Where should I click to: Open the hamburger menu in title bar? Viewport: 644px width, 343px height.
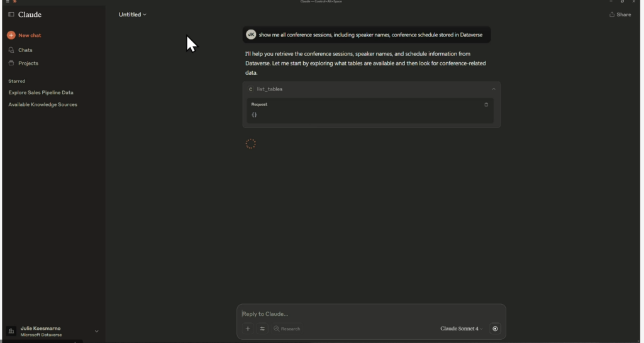[8, 2]
